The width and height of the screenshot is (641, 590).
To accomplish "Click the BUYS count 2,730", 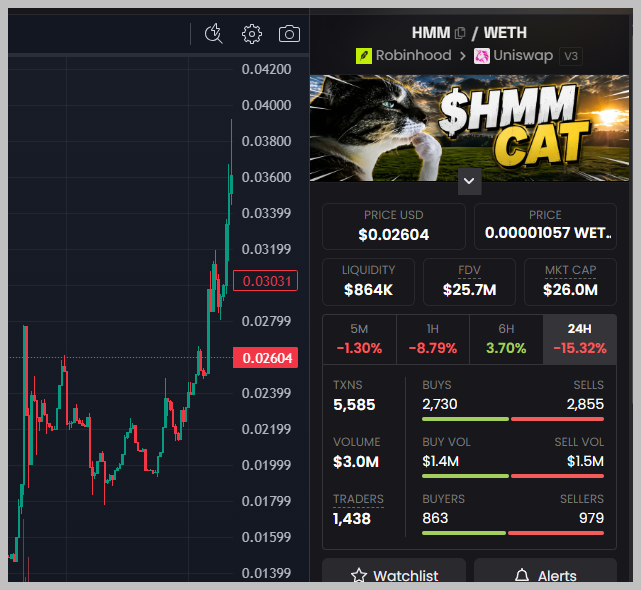I will [440, 404].
